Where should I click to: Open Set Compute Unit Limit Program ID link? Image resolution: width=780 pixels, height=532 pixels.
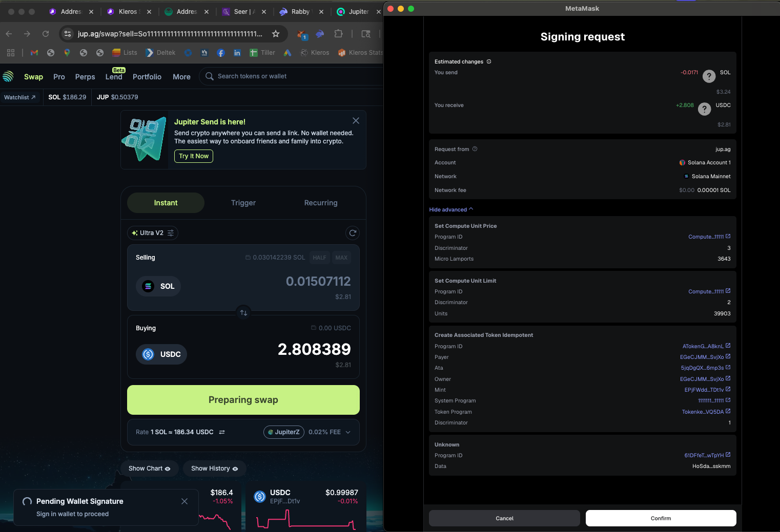[x=709, y=291]
